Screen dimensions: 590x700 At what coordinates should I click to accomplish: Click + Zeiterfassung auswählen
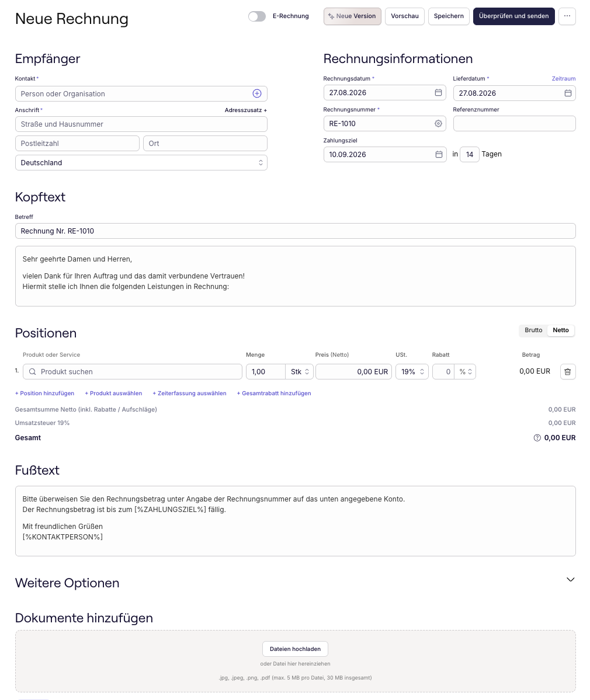pyautogui.click(x=189, y=393)
